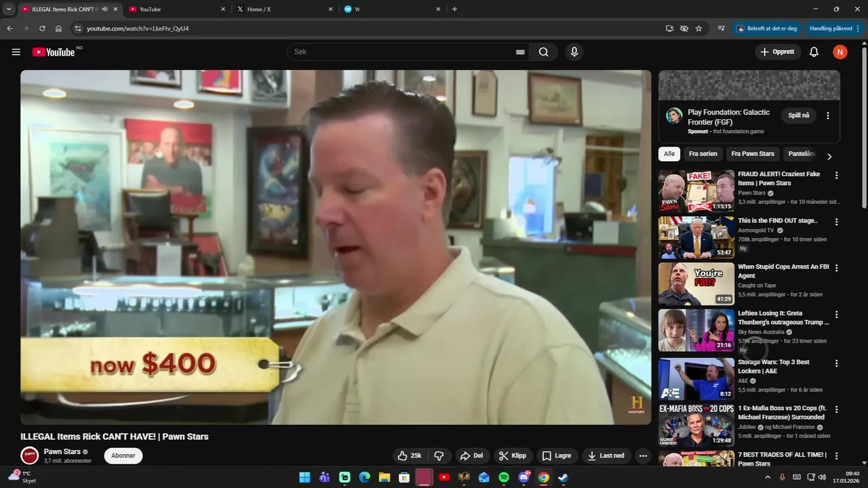
Task: Open options for 7 BEST TRADES video
Action: click(x=836, y=455)
